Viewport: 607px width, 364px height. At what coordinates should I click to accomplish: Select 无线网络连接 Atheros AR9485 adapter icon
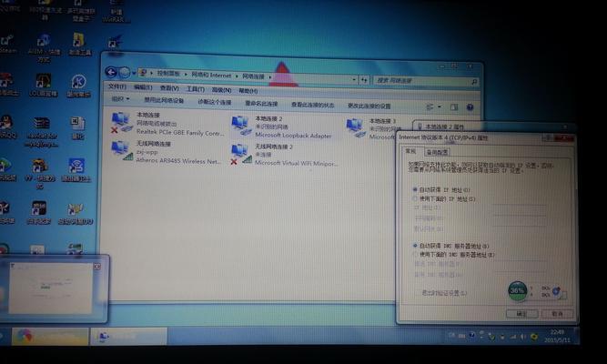(122, 151)
